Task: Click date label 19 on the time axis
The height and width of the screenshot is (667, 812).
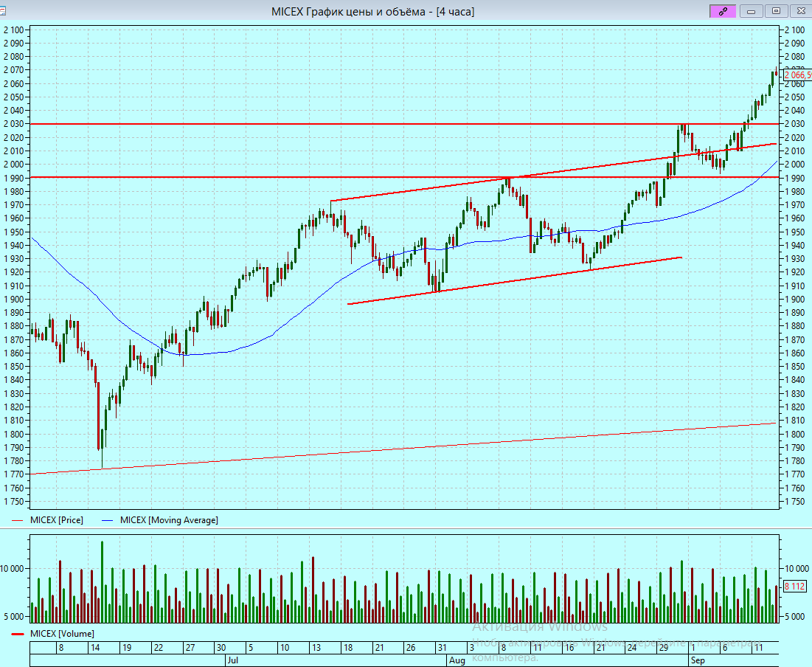Action: pyautogui.click(x=127, y=647)
